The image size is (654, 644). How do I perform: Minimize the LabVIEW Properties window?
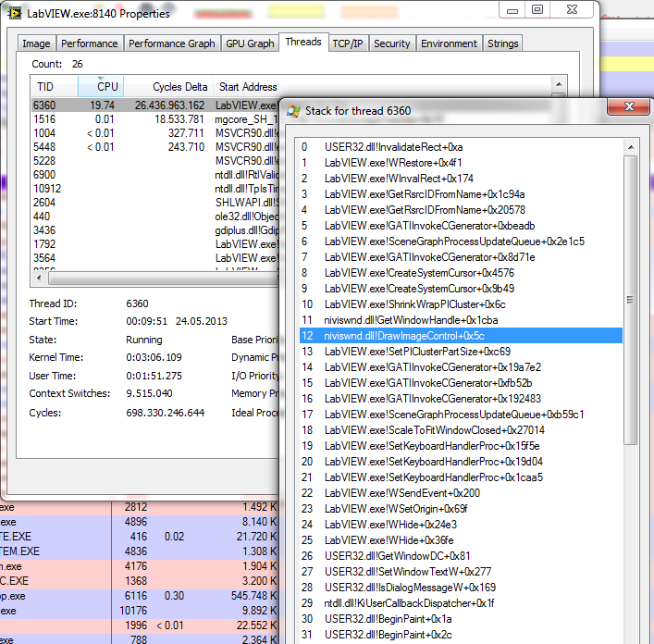(x=512, y=9)
